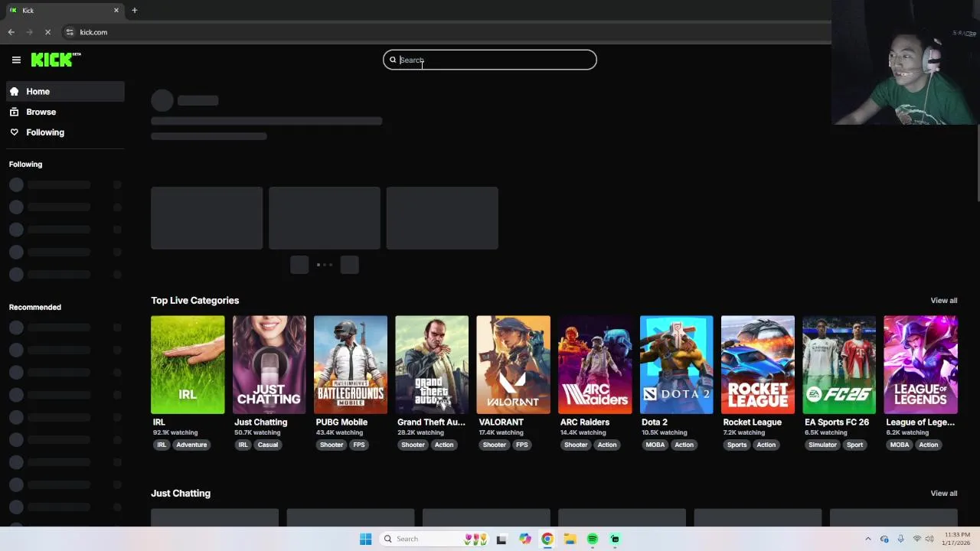Click the Casual tag under Just Chatting
Image resolution: width=980 pixels, height=551 pixels.
(x=268, y=445)
